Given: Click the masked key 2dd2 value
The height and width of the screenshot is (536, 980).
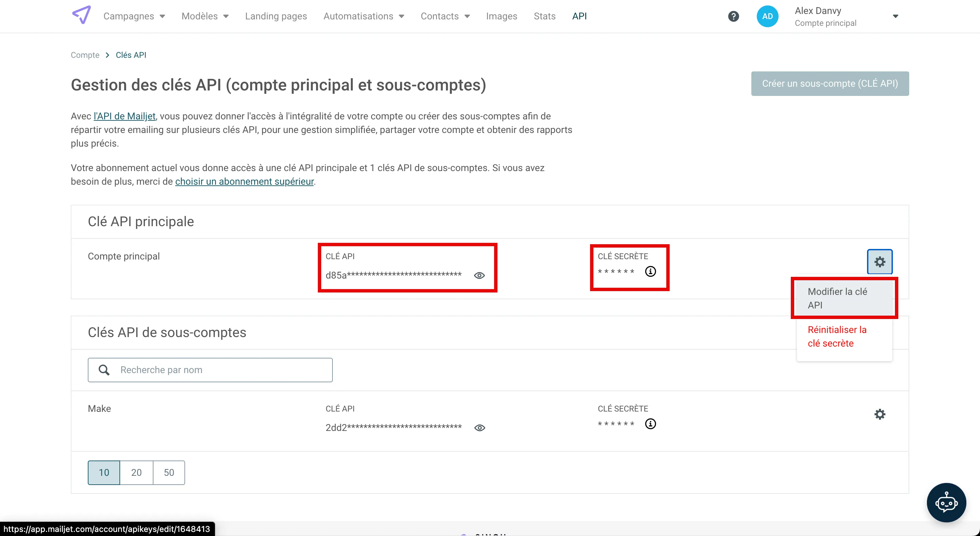Looking at the screenshot, I should pyautogui.click(x=393, y=428).
